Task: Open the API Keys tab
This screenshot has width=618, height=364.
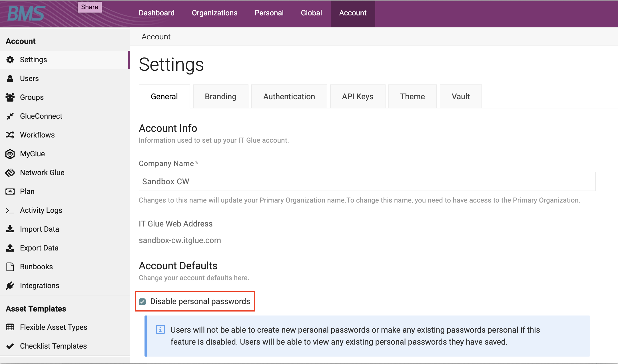Action: click(358, 96)
